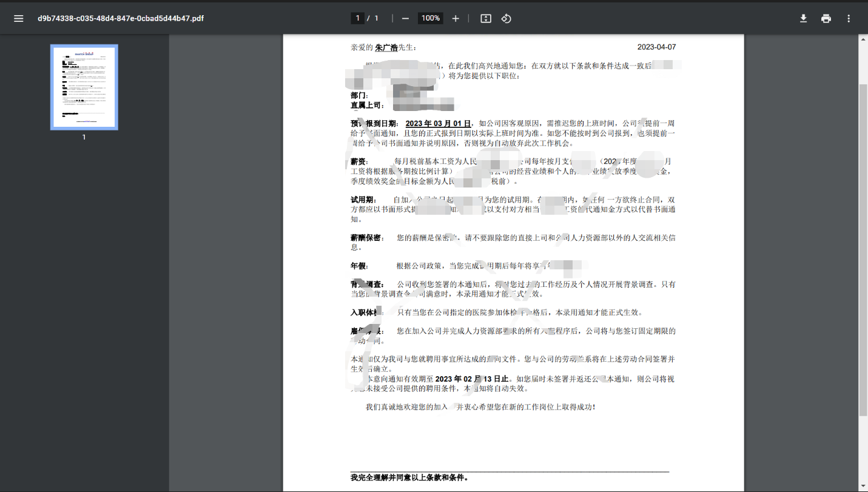Click the 薪资 heading
The image size is (868, 492).
[359, 162]
